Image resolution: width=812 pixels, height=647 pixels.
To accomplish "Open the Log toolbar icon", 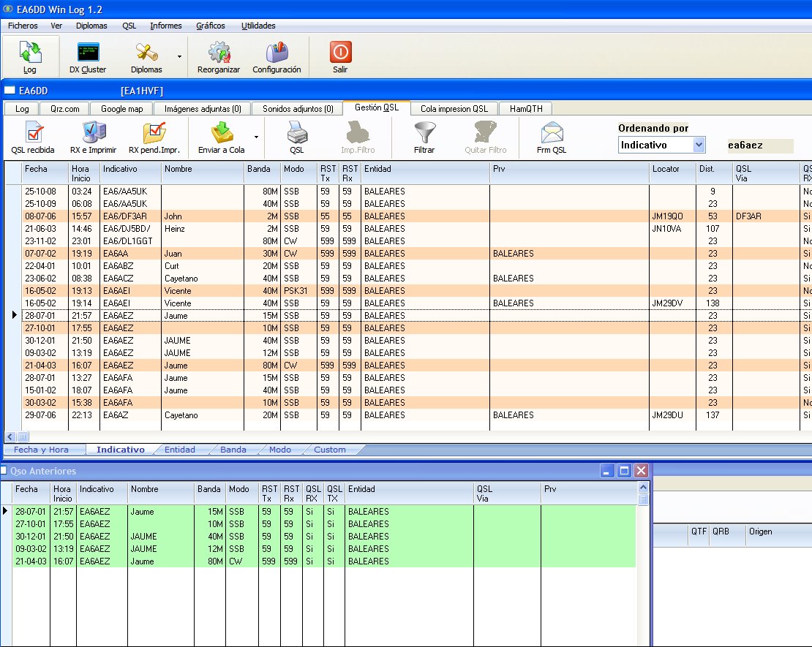I will pyautogui.click(x=29, y=56).
